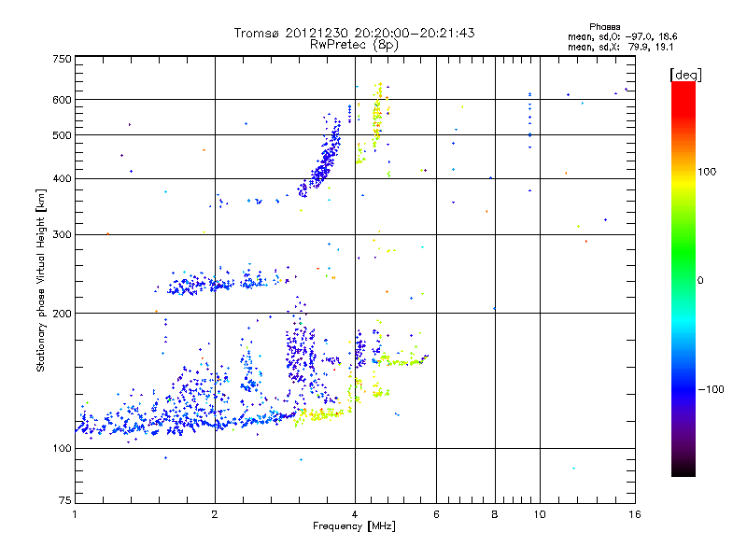Click the colorbar "100" label beside [deg] scale
Screen dimensions: 747x560
coord(707,172)
